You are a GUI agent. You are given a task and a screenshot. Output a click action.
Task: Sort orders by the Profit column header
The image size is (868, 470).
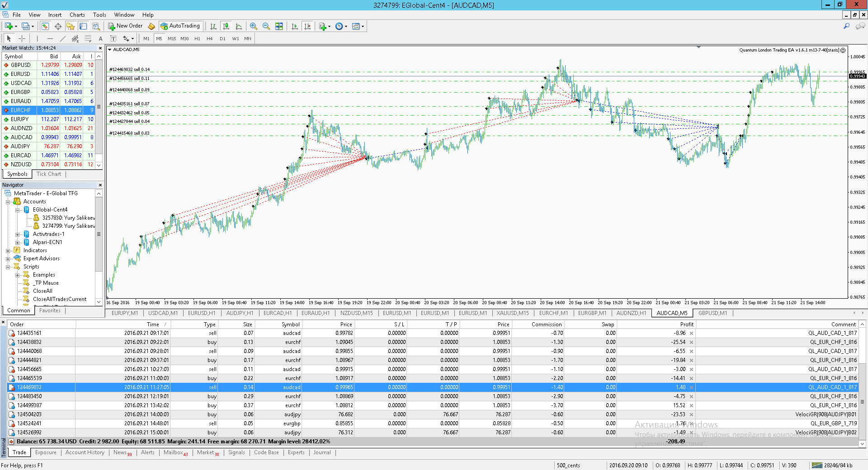pos(656,324)
